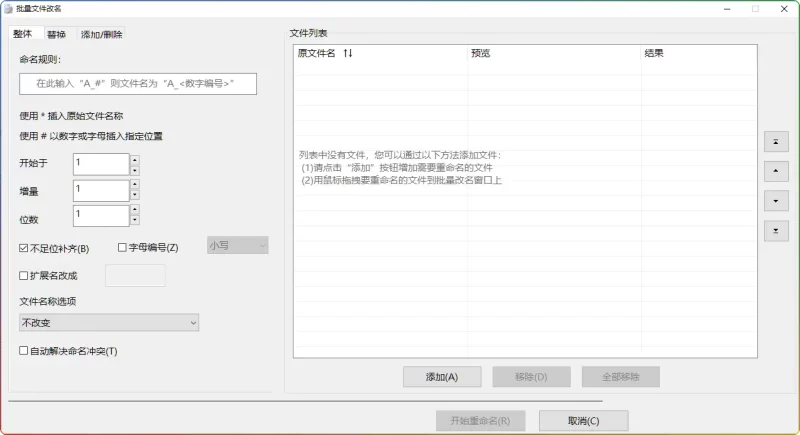
Task: Click the 结果 column header
Action: click(699, 53)
